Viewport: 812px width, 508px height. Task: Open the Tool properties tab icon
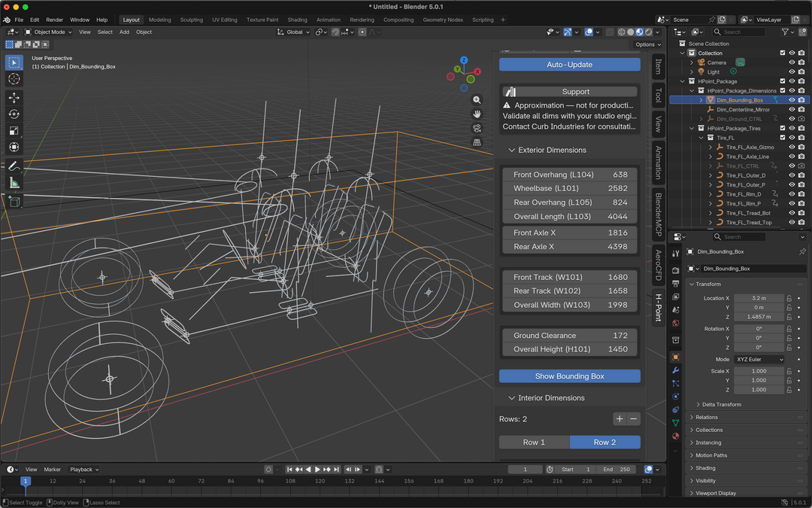(675, 254)
